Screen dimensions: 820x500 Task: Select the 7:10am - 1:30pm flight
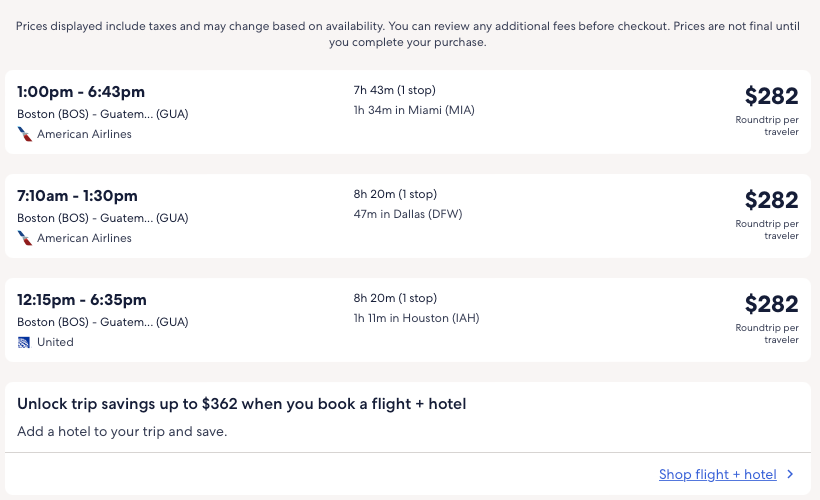77,196
